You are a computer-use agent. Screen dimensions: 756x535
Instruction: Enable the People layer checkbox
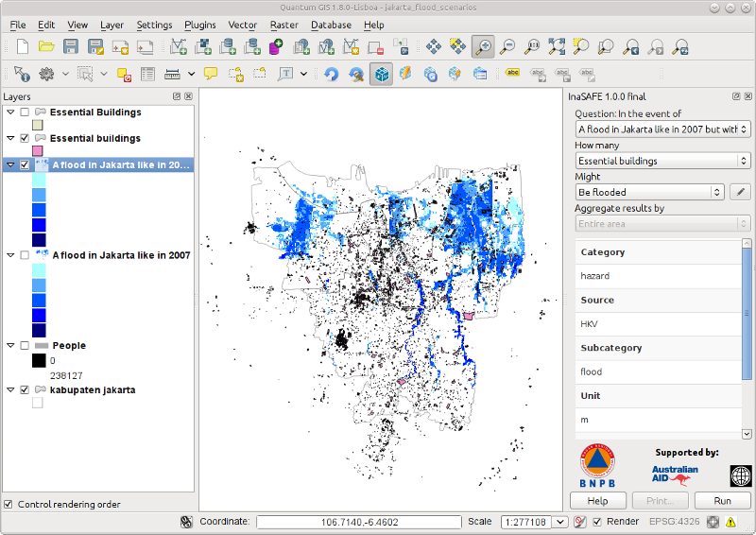click(x=25, y=345)
